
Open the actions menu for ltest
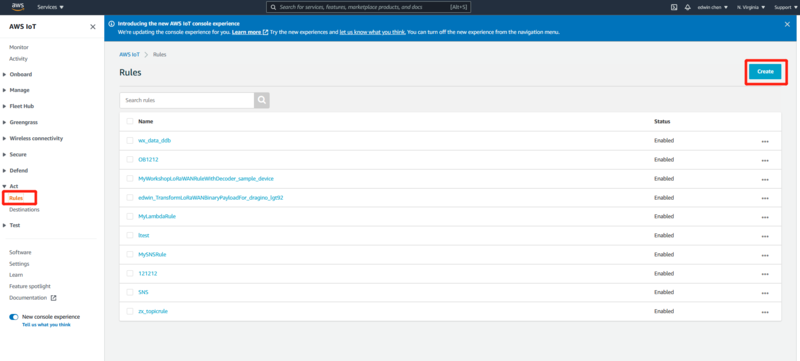[x=765, y=236]
